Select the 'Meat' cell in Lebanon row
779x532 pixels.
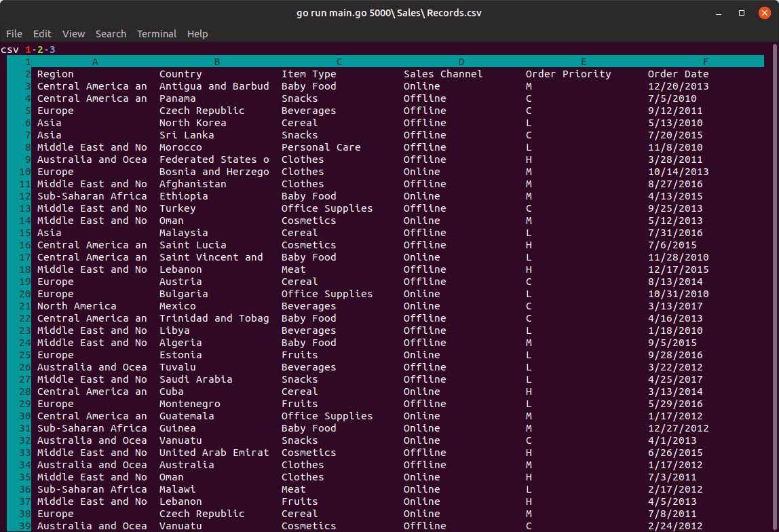(x=294, y=269)
